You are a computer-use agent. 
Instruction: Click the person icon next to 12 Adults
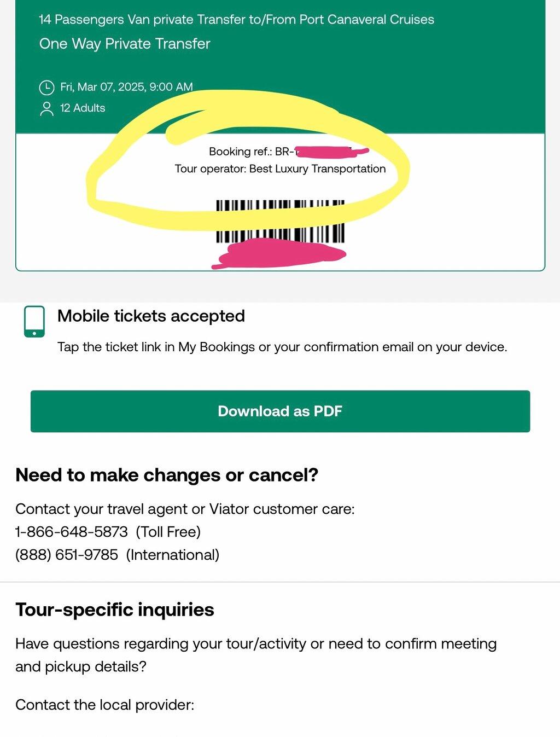point(46,108)
